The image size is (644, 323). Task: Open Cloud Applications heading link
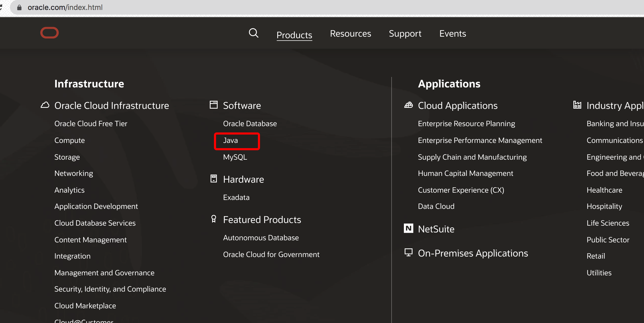pos(458,105)
